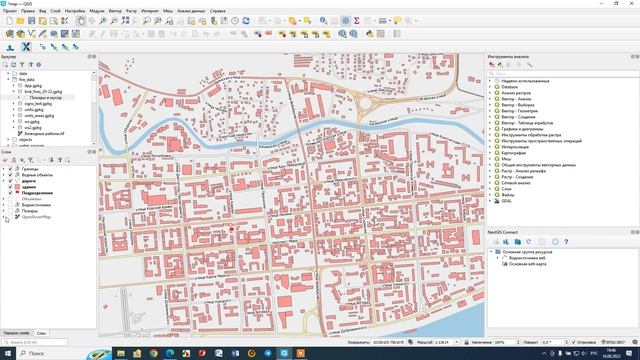This screenshot has width=640, height=360.
Task: Open the Identify Features tool
Action: tap(323, 21)
